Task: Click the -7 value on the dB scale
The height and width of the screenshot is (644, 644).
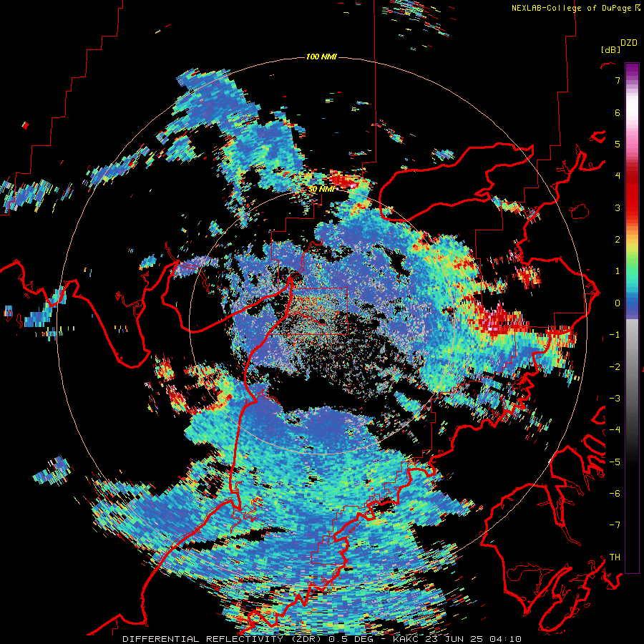Action: point(615,525)
